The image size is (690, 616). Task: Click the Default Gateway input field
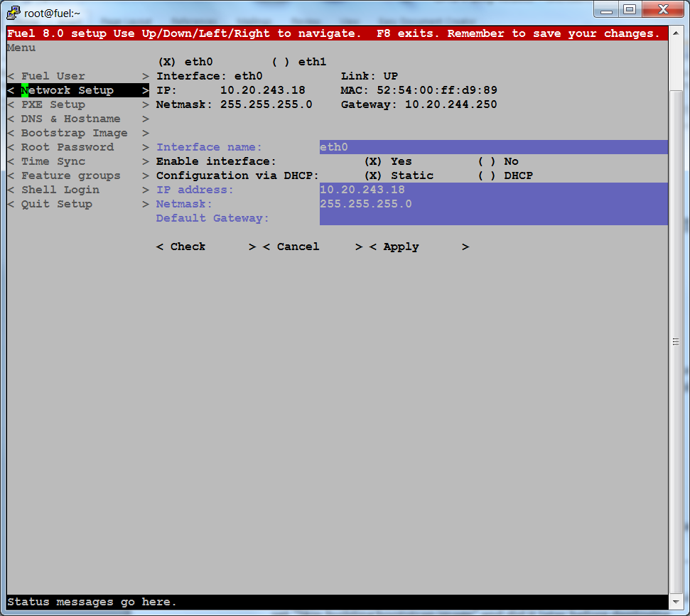pyautogui.click(x=494, y=218)
